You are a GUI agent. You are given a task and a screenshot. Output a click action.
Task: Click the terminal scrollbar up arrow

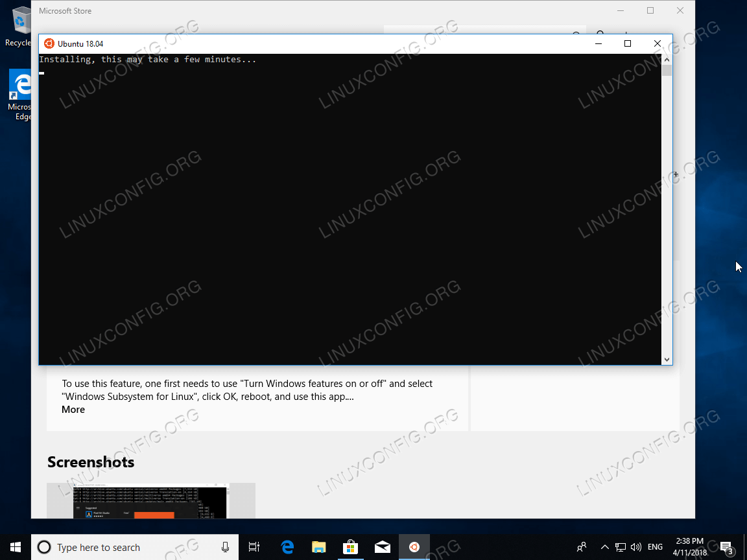click(x=667, y=60)
